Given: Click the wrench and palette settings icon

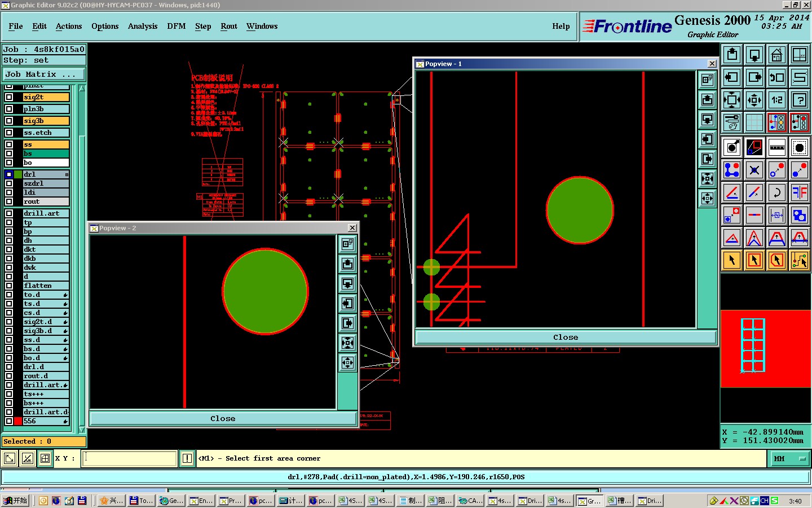Looking at the screenshot, I should [x=732, y=122].
